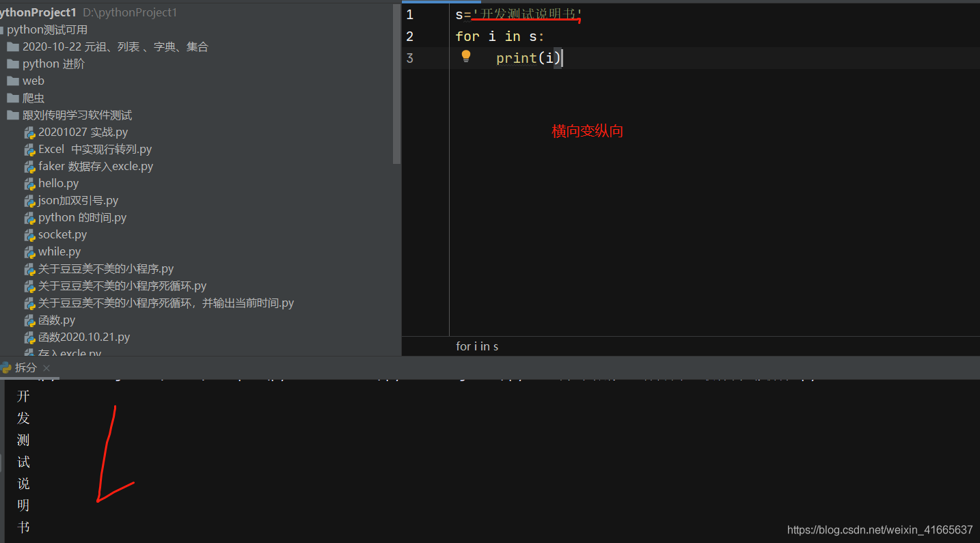Click the output character '发' in the console
The width and height of the screenshot is (980, 543).
[x=23, y=418]
